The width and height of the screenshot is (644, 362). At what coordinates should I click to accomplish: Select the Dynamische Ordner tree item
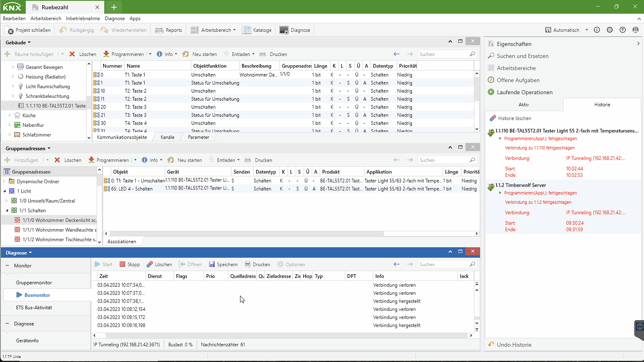point(34,181)
